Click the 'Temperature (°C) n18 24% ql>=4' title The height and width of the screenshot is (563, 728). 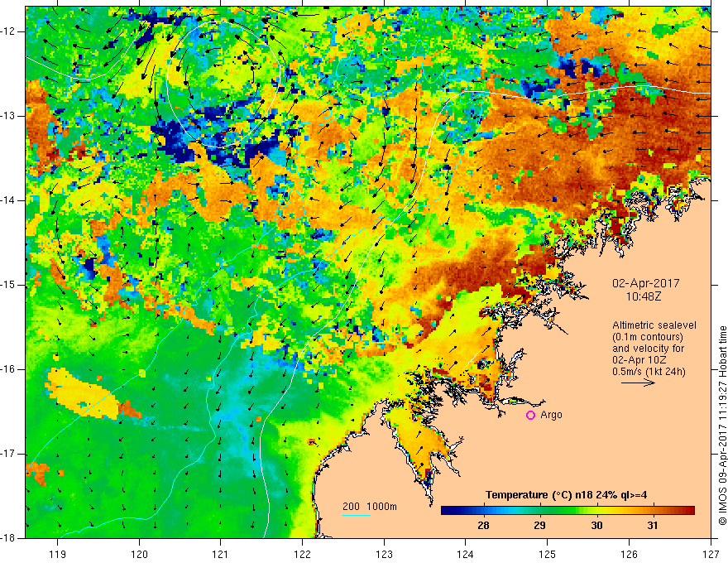566,495
